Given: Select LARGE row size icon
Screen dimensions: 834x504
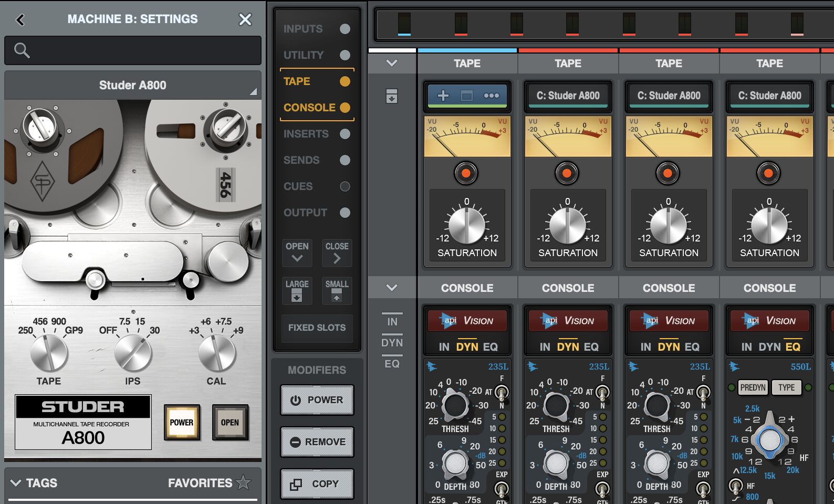Looking at the screenshot, I should coord(297,290).
